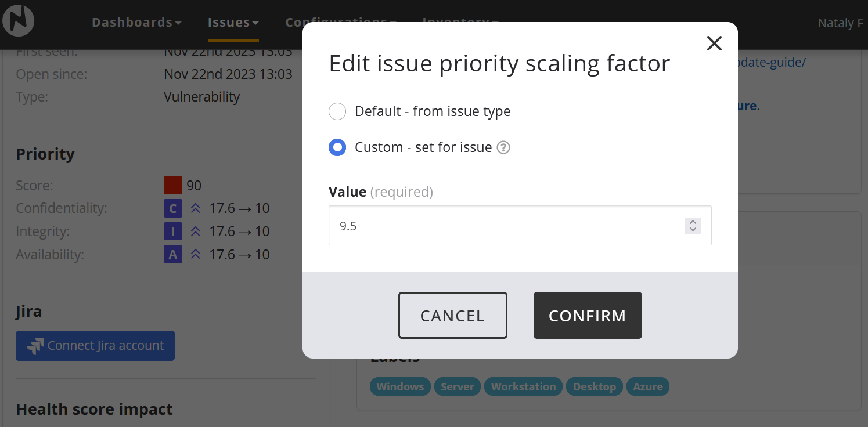
Task: Click the Availability A badge icon
Action: [173, 255]
